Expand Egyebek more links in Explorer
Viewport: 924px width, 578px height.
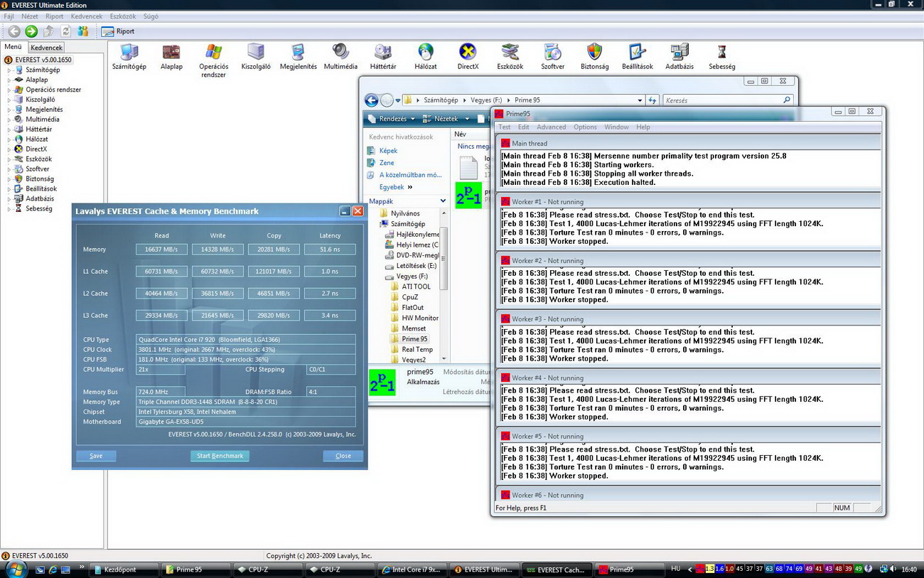coord(396,187)
